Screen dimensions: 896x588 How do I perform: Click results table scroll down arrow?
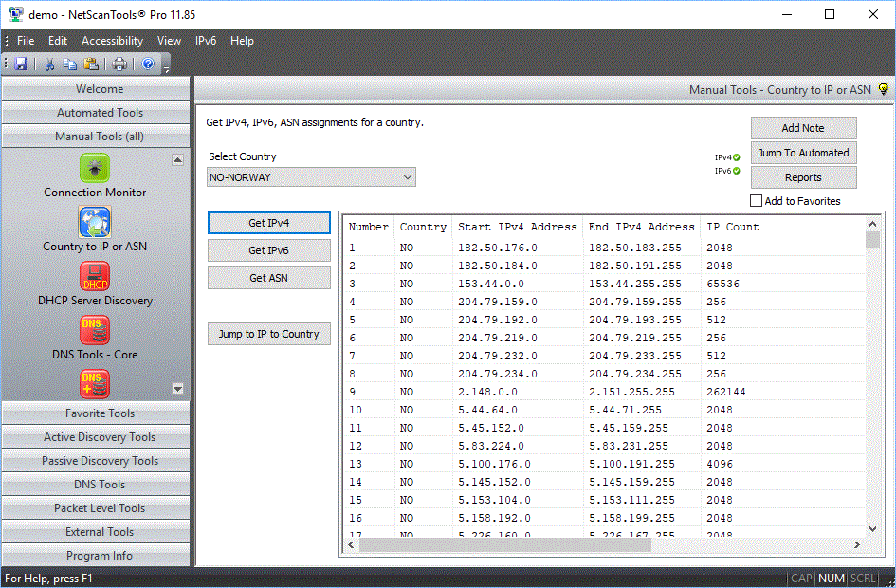click(872, 529)
